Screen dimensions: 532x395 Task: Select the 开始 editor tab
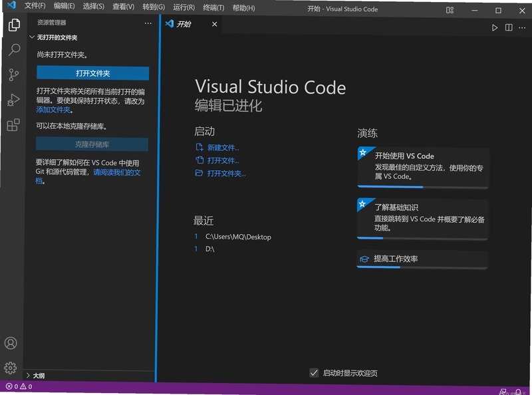pyautogui.click(x=192, y=24)
